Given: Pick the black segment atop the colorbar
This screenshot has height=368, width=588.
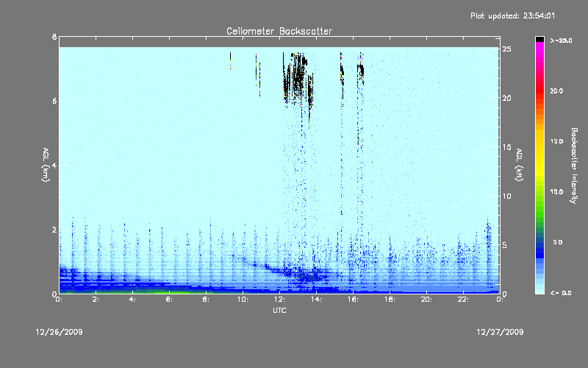Looking at the screenshot, I should (x=539, y=39).
